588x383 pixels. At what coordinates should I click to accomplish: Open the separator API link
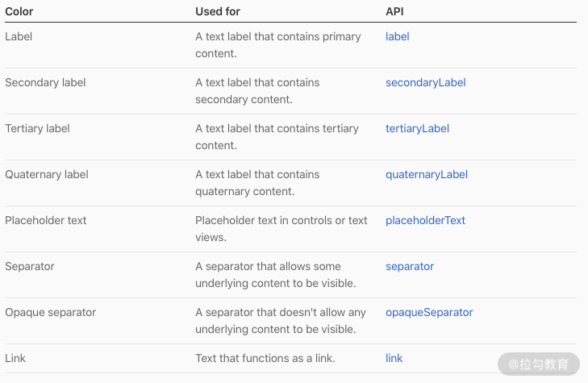coord(410,266)
